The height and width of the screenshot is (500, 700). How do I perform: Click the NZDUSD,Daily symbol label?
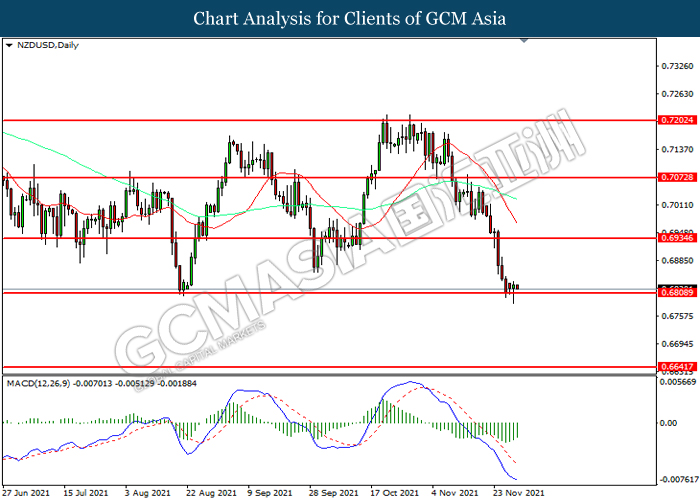(47, 45)
